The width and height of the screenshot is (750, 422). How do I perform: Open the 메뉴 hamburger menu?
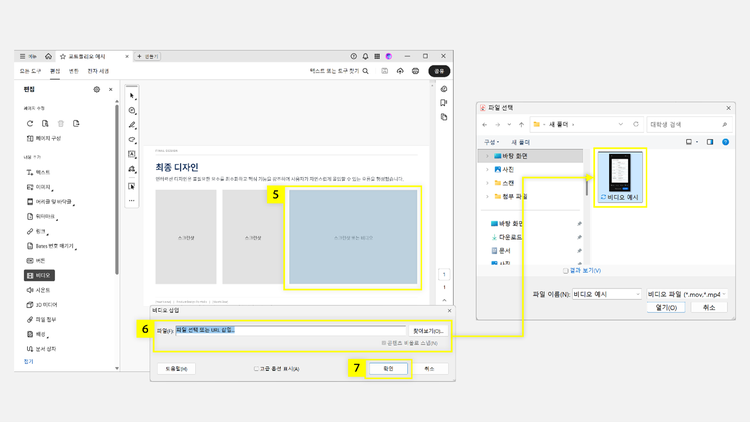28,56
